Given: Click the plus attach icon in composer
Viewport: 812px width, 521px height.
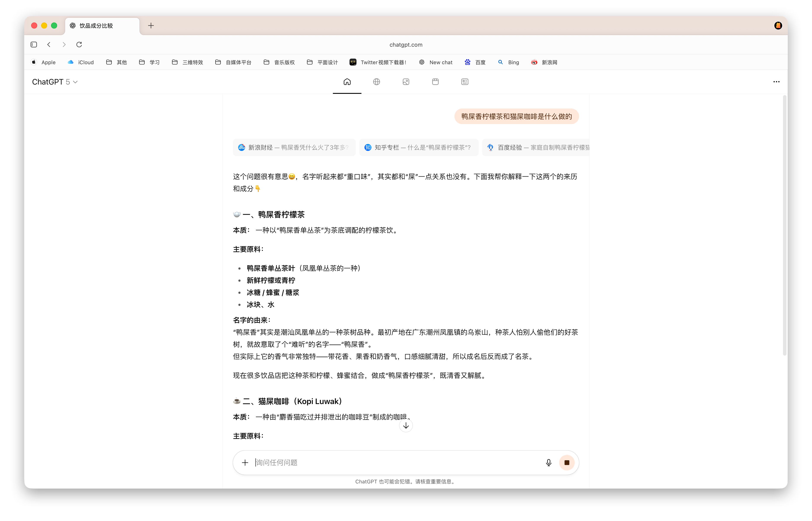Looking at the screenshot, I should 245,462.
